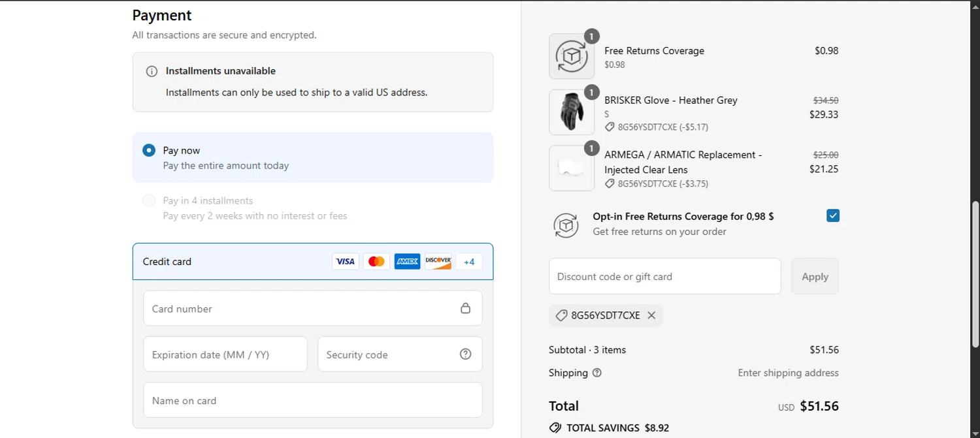Click the Apply discount button
The image size is (980, 438).
(x=815, y=276)
